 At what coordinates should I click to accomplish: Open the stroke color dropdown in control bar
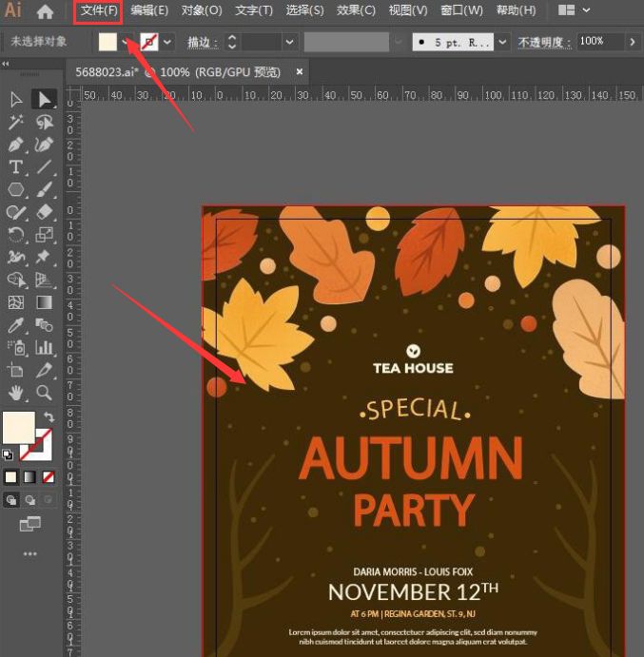[x=168, y=42]
